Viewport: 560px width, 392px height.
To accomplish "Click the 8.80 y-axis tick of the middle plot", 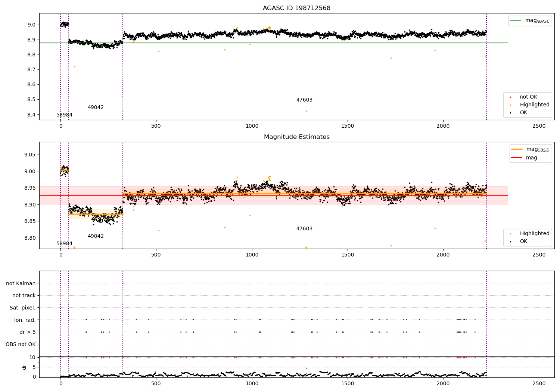I will (x=30, y=238).
